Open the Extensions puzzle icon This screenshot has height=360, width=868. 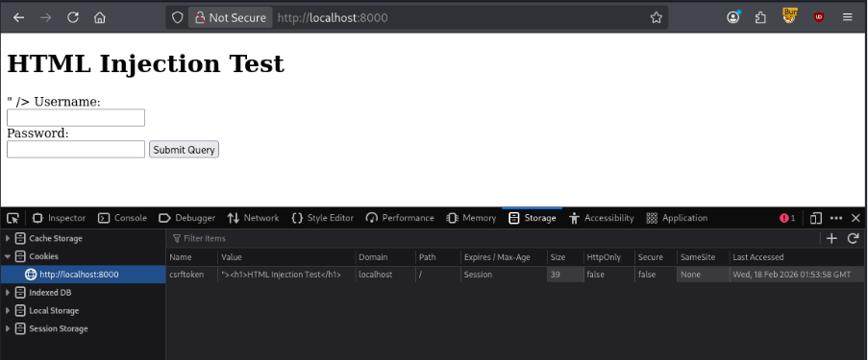point(760,17)
